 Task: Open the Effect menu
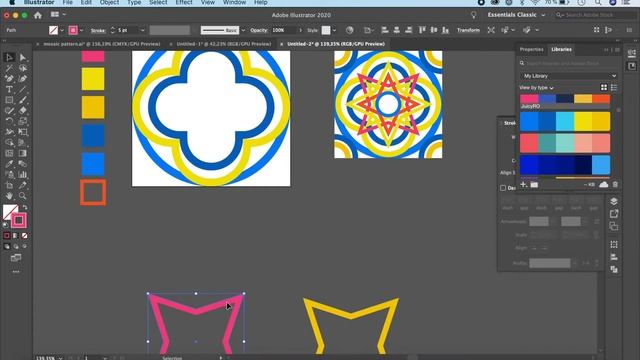[184, 2]
